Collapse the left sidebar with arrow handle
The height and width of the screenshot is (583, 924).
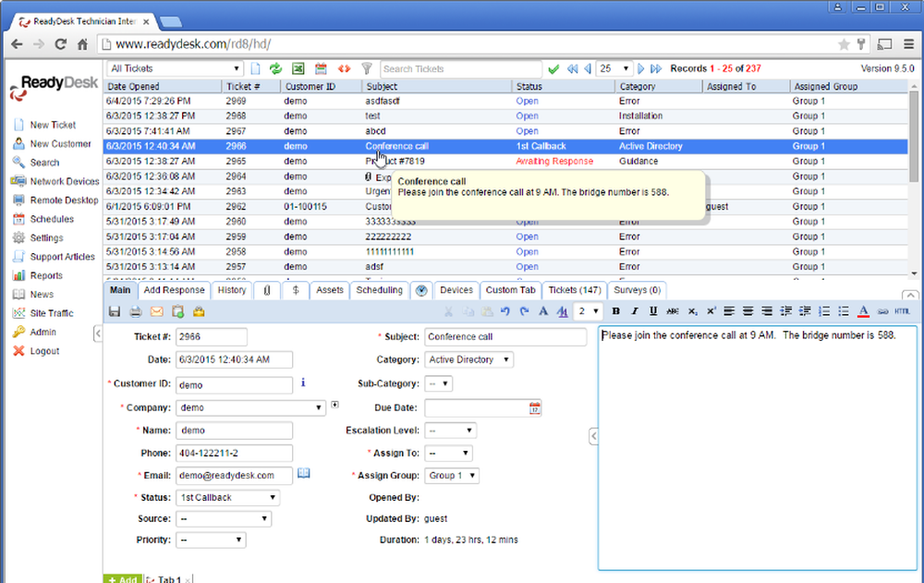tap(98, 334)
